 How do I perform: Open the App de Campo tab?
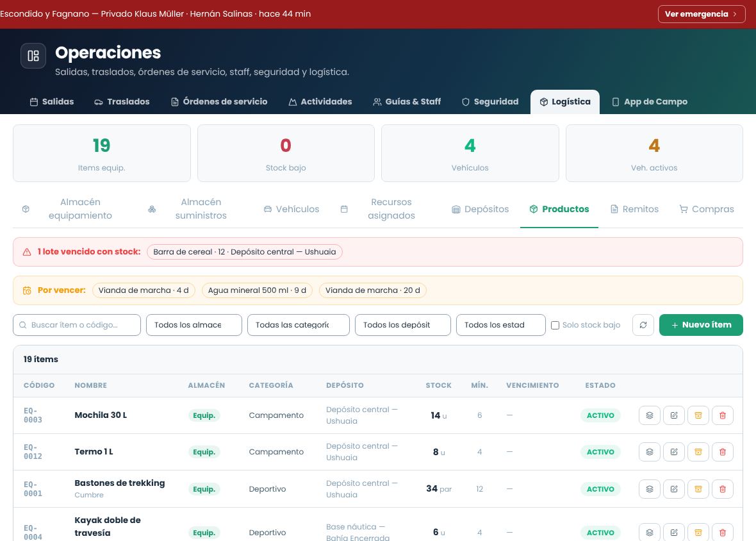point(650,102)
